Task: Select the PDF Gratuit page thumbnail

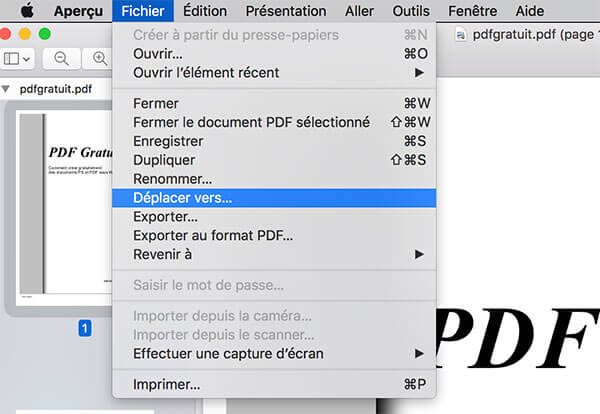Action: pos(64,208)
